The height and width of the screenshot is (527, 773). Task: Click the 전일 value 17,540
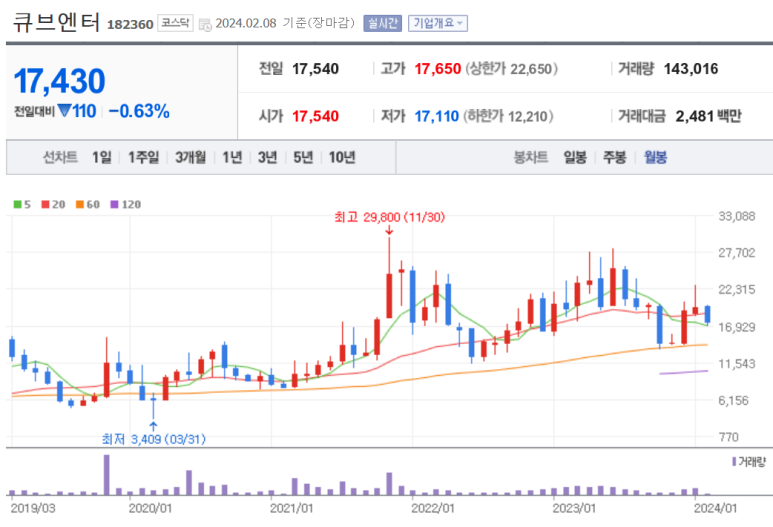point(315,69)
